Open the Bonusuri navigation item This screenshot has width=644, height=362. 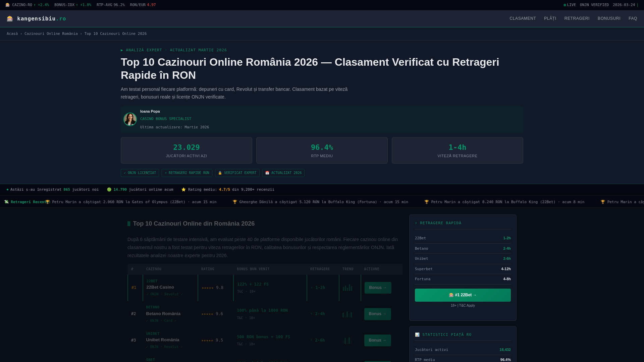tap(609, 18)
